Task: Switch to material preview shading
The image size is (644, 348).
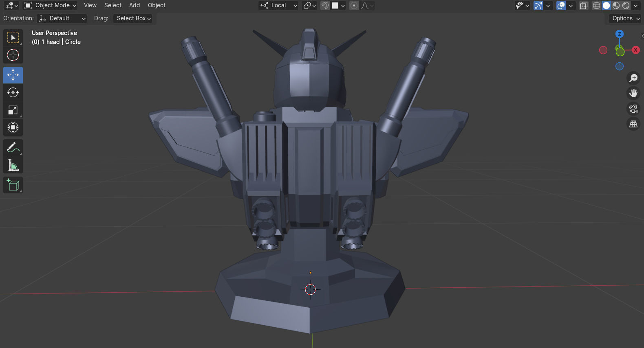Action: click(616, 5)
